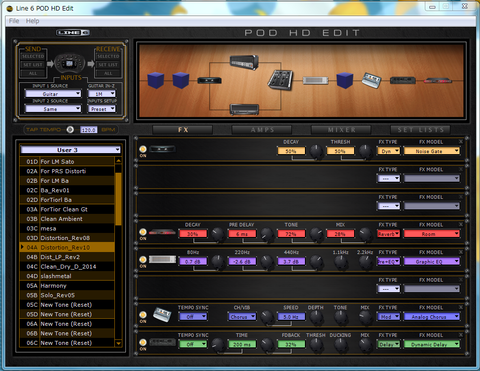Select the Graphic EQ unit in signal chain
480x371 pixels.
pos(315,80)
